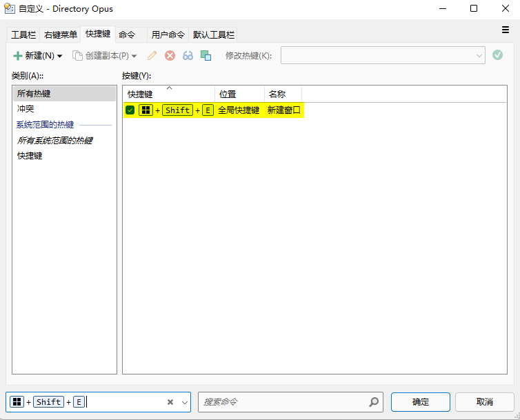Click 新建窗口 name cell
This screenshot has width=520, height=420.
pyautogui.click(x=284, y=110)
